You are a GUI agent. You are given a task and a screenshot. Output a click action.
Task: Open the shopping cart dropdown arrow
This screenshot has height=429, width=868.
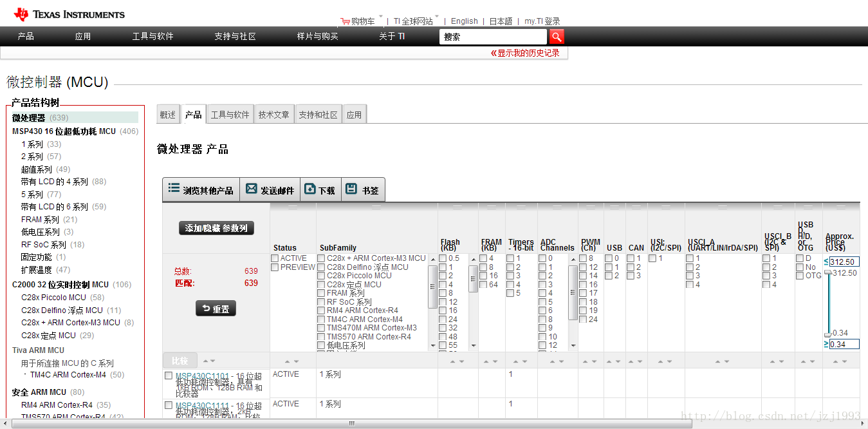(x=381, y=17)
